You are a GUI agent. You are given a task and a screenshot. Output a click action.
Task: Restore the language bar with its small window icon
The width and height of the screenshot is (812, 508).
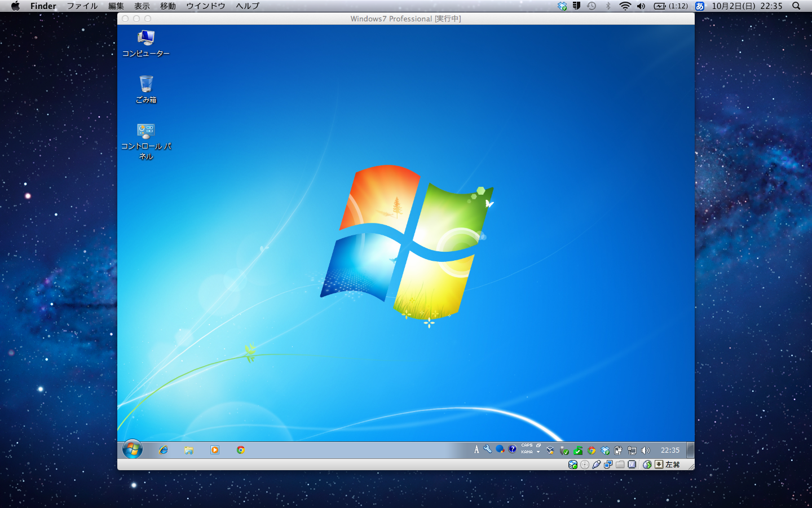click(539, 445)
